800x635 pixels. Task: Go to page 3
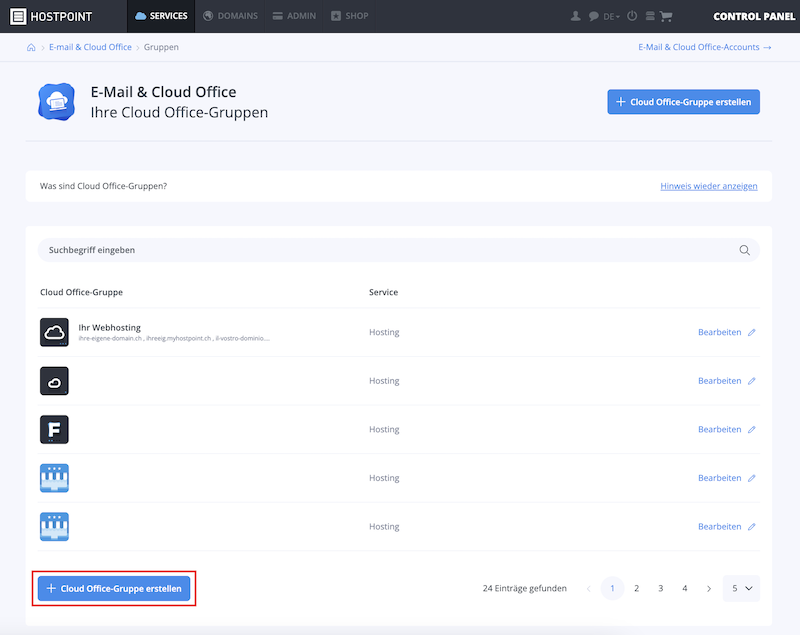660,589
